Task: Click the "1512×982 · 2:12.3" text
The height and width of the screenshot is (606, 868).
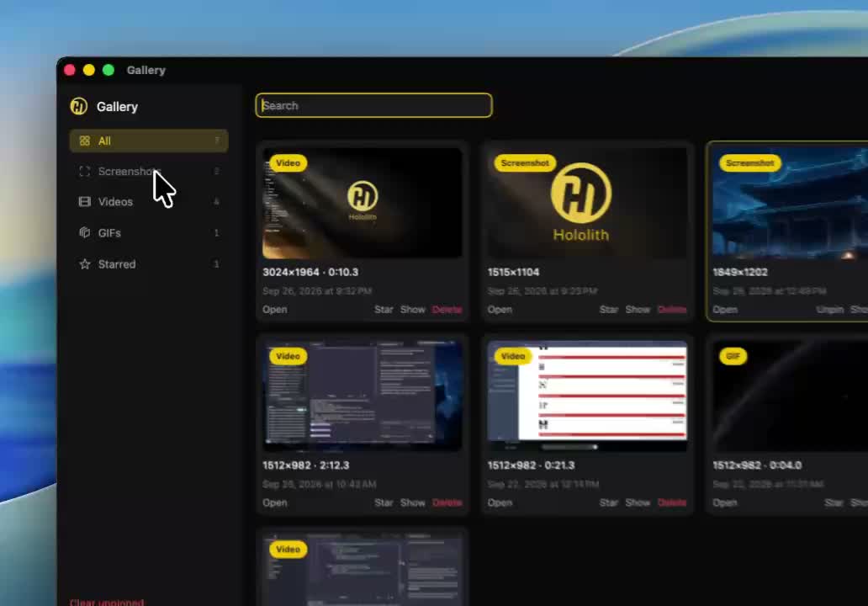Action: (x=306, y=465)
